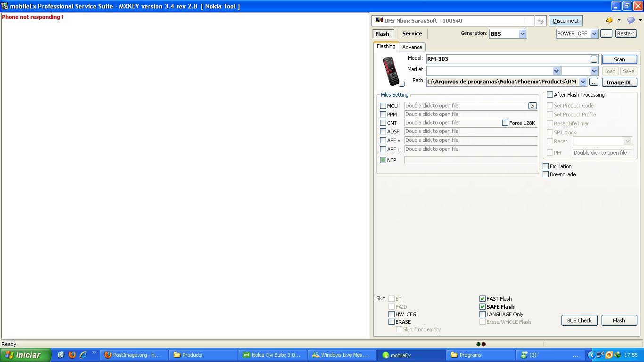Open Internet Explorer from quick launch

[83, 355]
